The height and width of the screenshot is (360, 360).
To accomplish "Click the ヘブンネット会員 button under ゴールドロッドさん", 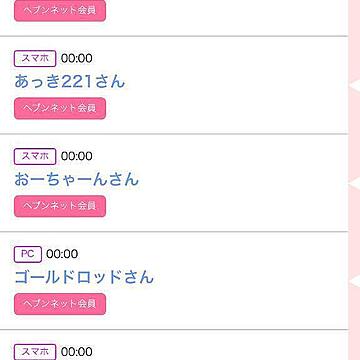I will click(x=60, y=304).
